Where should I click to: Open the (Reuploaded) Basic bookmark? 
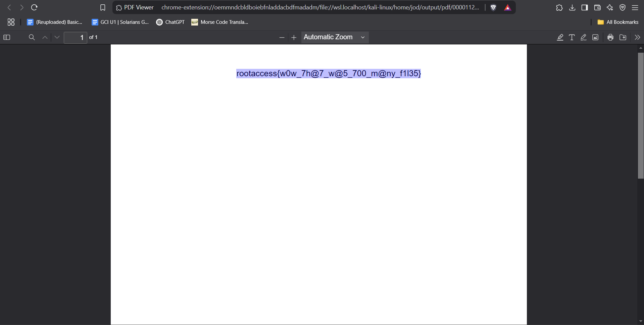pyautogui.click(x=55, y=22)
